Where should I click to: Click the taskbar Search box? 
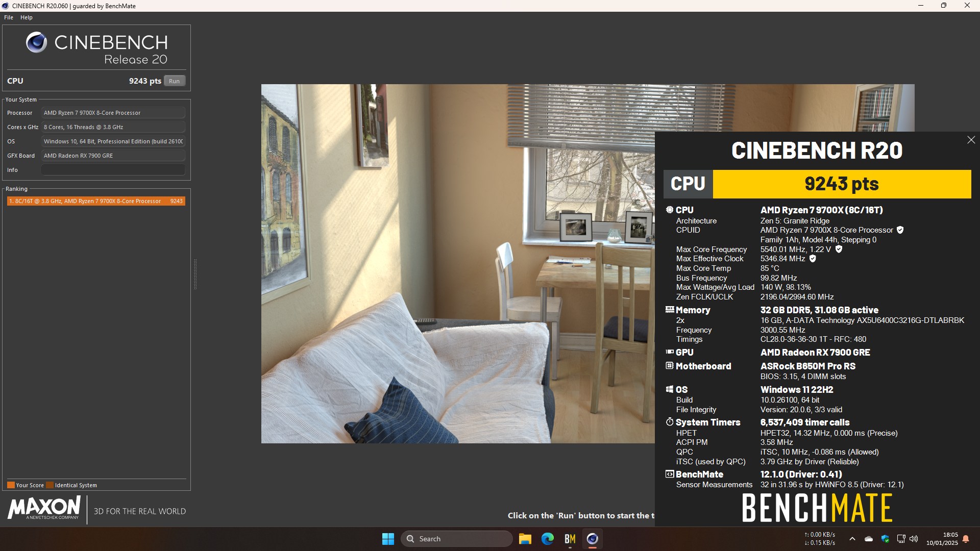[x=456, y=539]
